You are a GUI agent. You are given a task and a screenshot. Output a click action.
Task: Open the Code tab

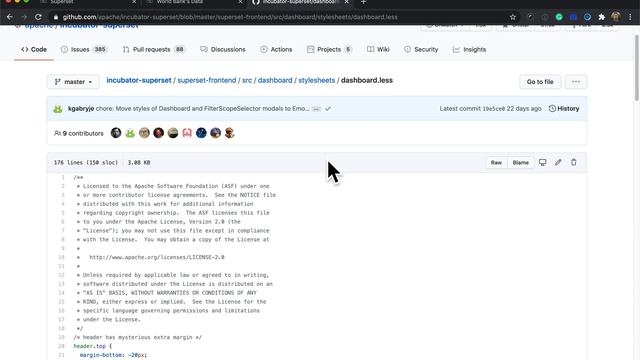(34, 49)
